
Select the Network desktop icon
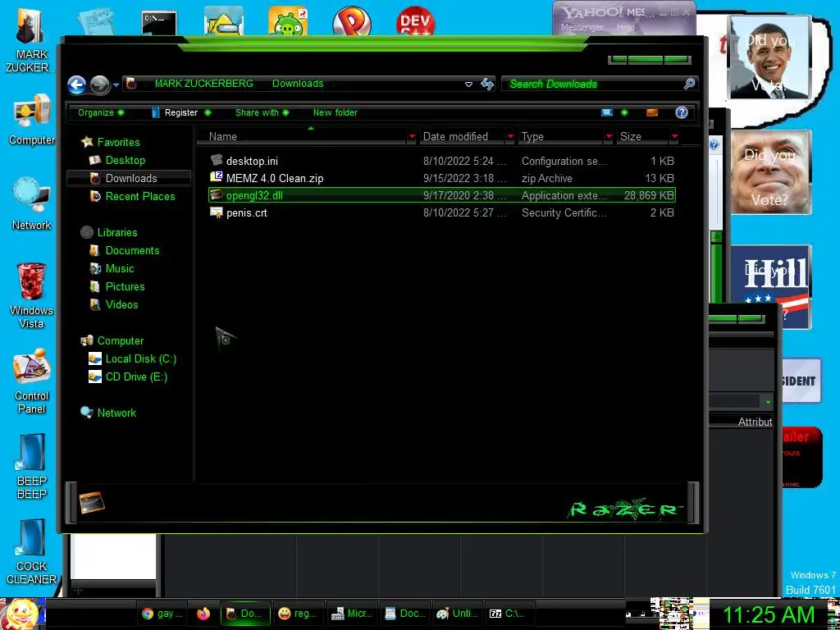point(32,204)
